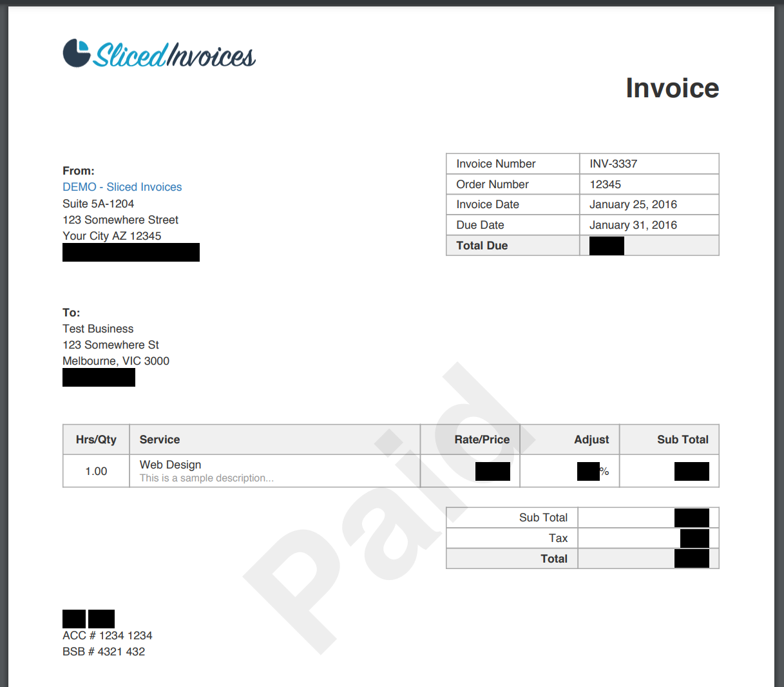Select the 123 Somewhere St line
Image resolution: width=784 pixels, height=687 pixels.
111,345
